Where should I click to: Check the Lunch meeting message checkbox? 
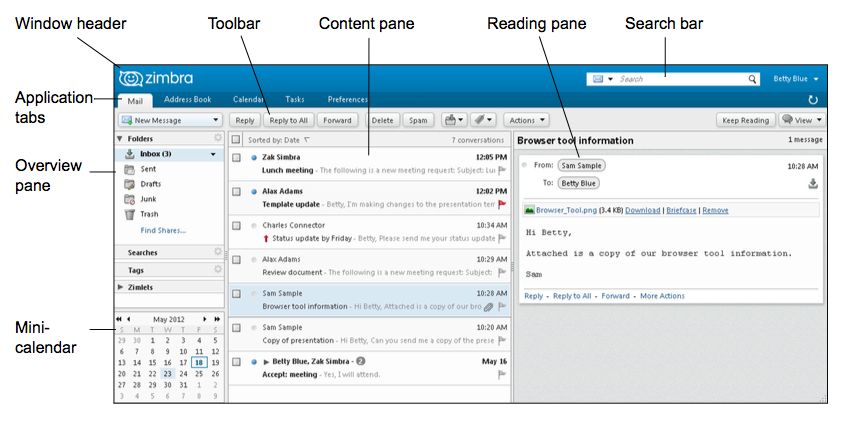point(236,158)
